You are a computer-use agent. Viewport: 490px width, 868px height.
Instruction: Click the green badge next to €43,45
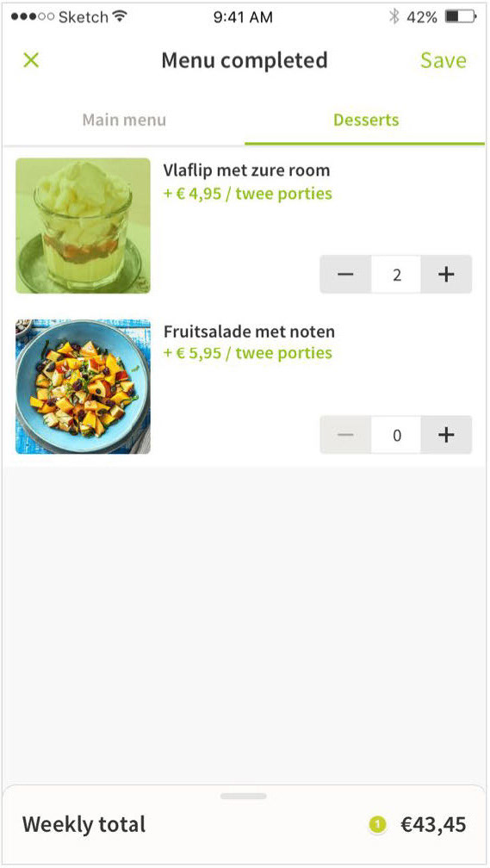pyautogui.click(x=377, y=825)
